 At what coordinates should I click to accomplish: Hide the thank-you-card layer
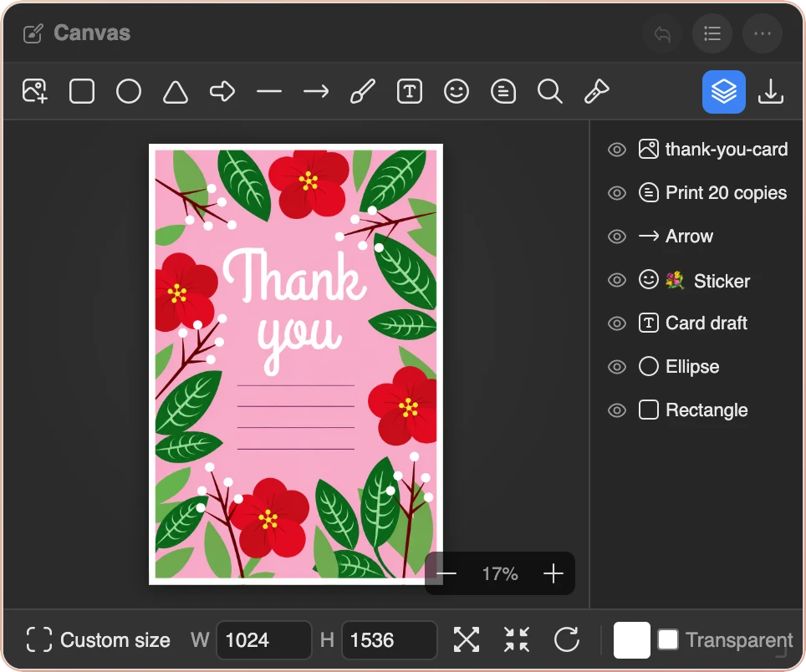point(617,150)
